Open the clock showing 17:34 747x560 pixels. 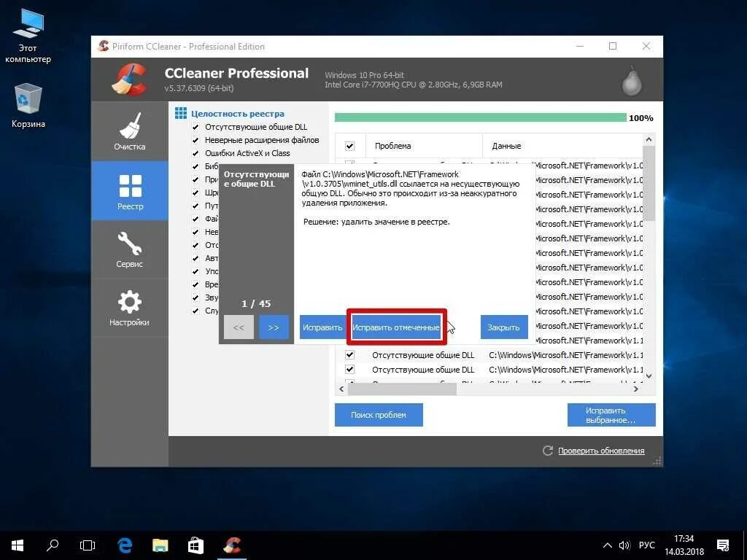point(684,545)
